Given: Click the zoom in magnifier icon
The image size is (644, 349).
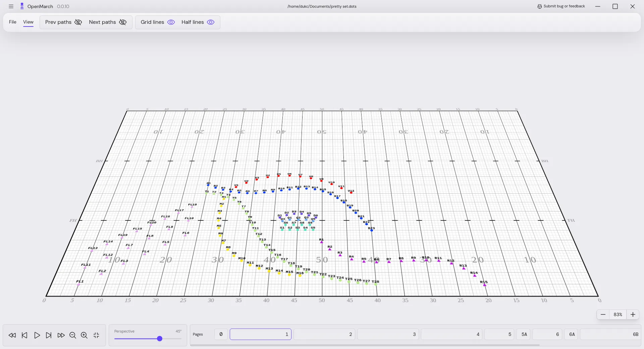Looking at the screenshot, I should tap(84, 335).
